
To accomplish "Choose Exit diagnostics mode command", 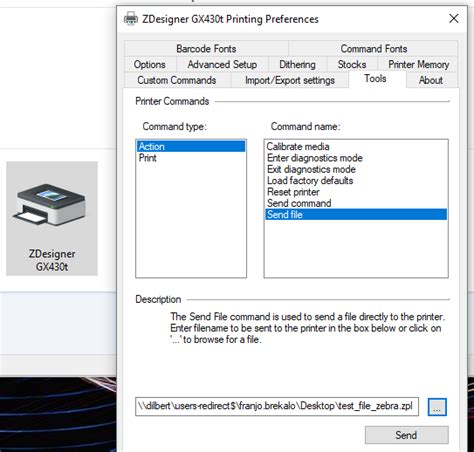I will (x=356, y=169).
